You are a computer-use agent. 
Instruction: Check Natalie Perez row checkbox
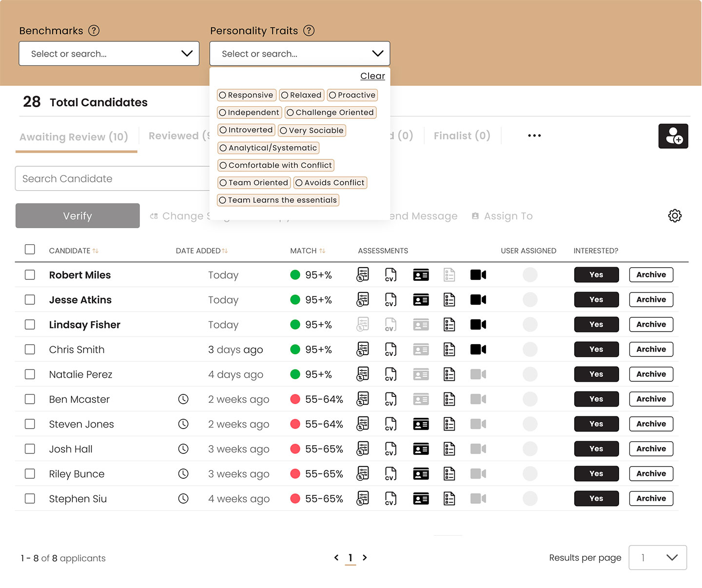pyautogui.click(x=30, y=374)
